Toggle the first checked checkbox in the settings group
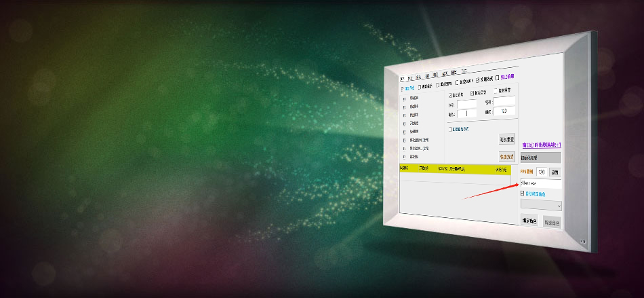Screen dimensions: 644x298 (451, 95)
